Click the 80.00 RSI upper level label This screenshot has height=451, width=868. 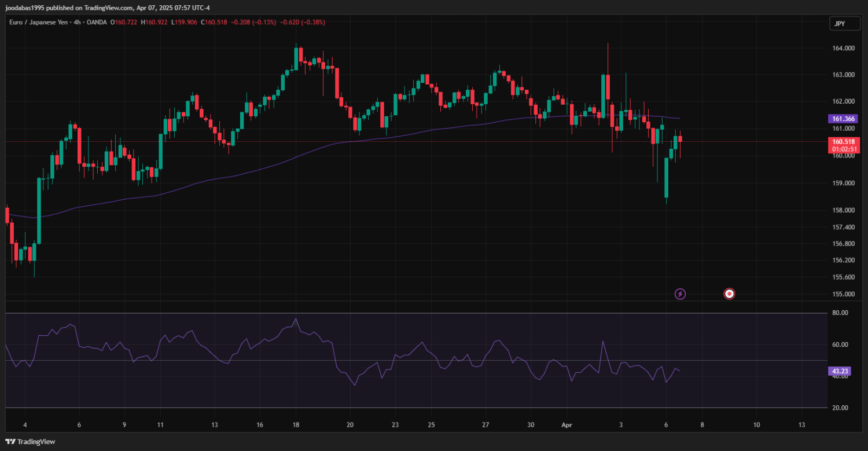(x=840, y=313)
